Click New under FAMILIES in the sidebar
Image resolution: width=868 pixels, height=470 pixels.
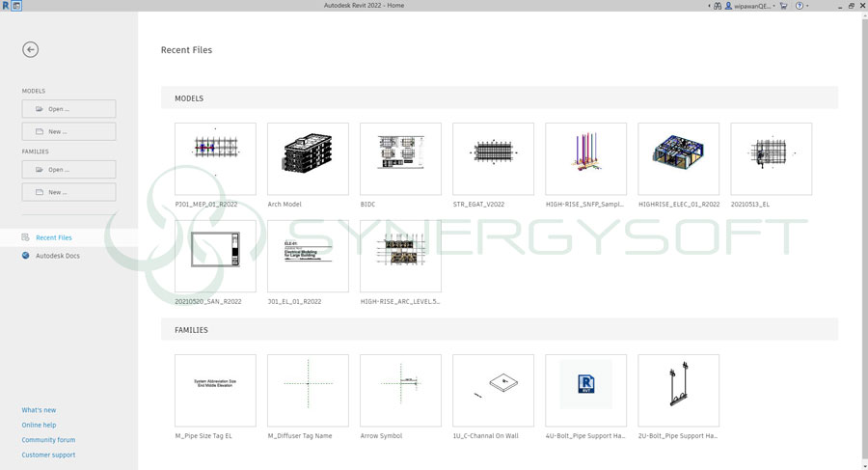pyautogui.click(x=68, y=192)
